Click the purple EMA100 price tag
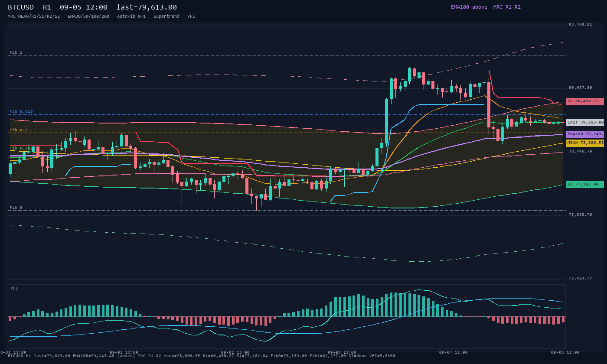 point(585,134)
